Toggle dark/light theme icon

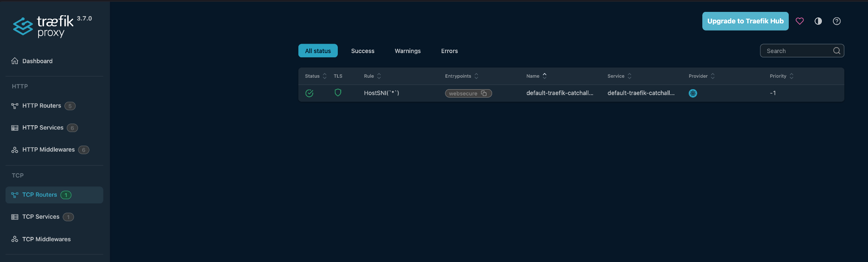click(818, 21)
